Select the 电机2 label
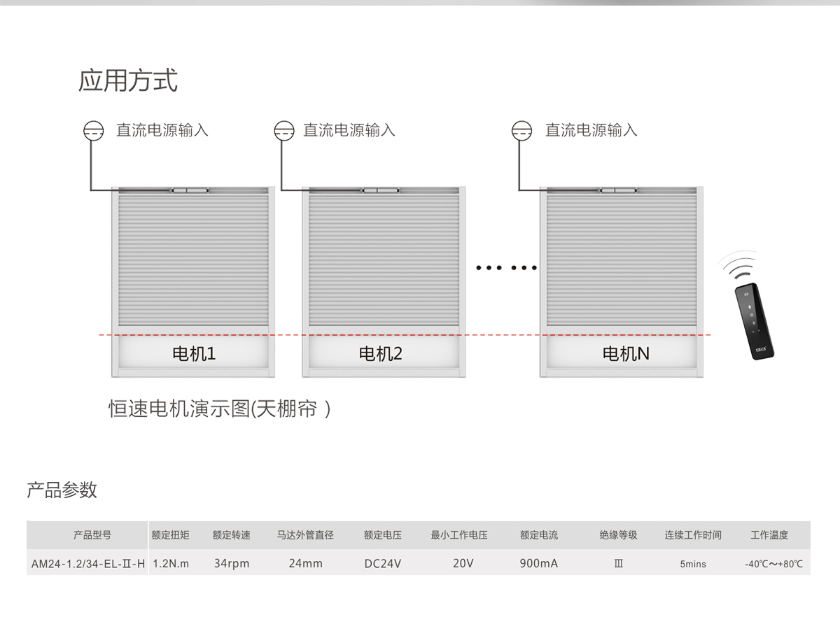 pyautogui.click(x=380, y=354)
